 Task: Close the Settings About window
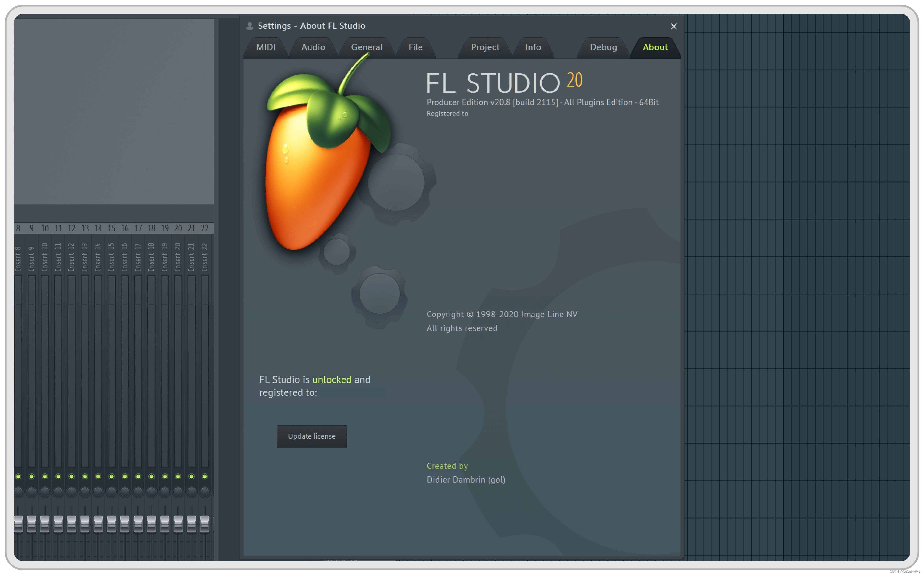click(674, 26)
